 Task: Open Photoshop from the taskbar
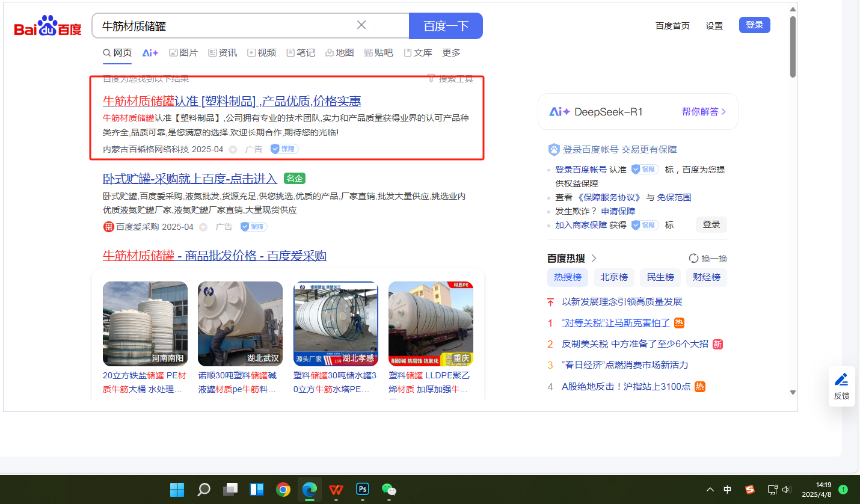[x=363, y=490]
